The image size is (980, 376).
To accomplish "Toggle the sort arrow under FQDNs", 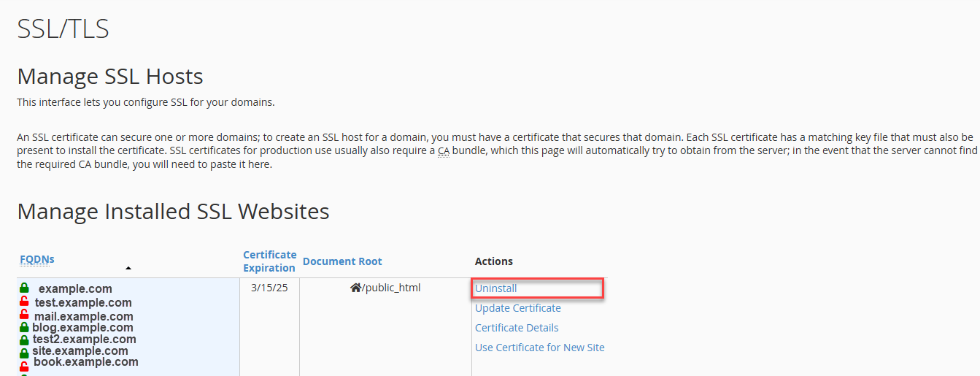I will (x=128, y=268).
